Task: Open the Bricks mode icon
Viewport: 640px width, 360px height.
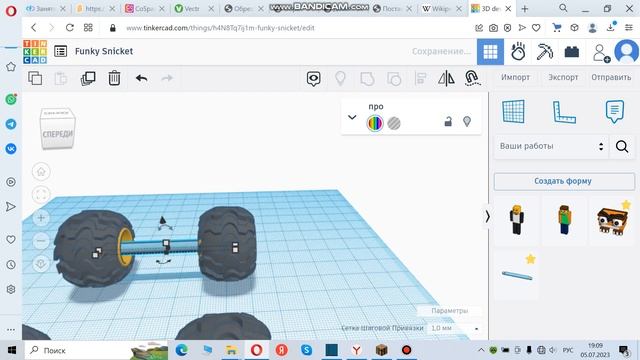Action: [572, 52]
